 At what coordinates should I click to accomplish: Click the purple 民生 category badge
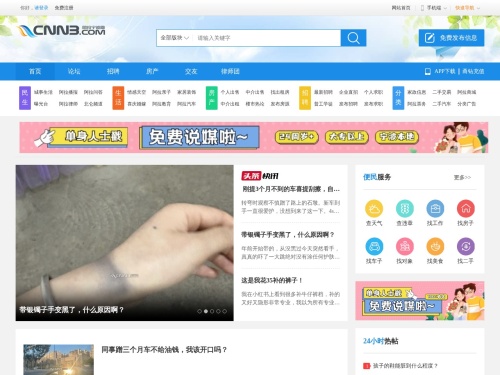point(25,98)
